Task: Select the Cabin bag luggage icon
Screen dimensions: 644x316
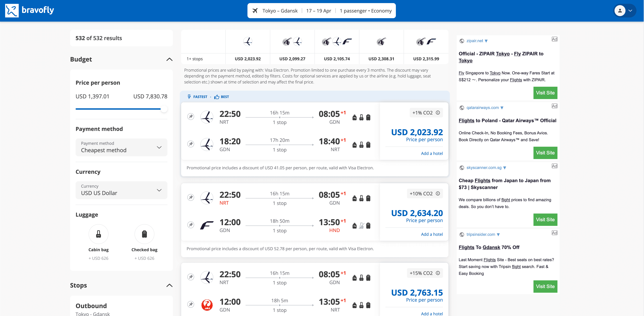Action: tap(99, 234)
